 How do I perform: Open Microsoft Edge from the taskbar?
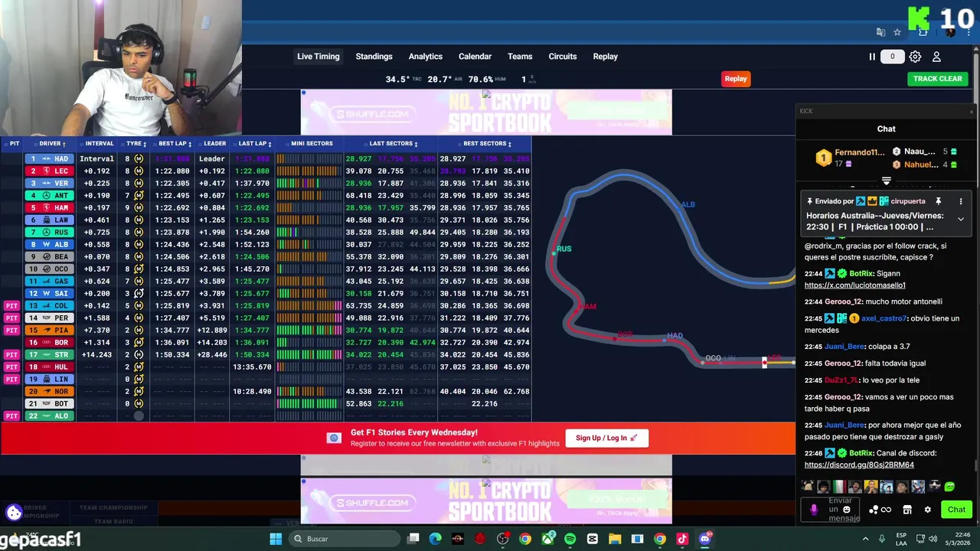coord(435,539)
